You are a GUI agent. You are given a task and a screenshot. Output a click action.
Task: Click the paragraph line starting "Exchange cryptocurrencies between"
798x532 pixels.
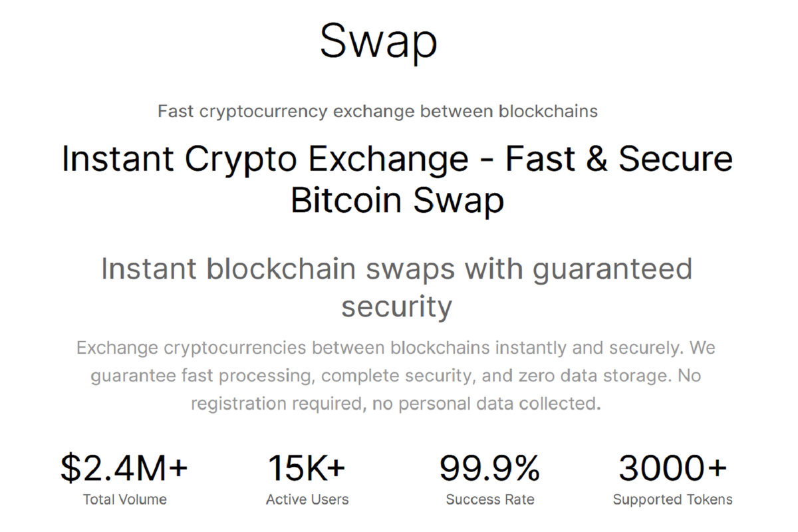[396, 348]
